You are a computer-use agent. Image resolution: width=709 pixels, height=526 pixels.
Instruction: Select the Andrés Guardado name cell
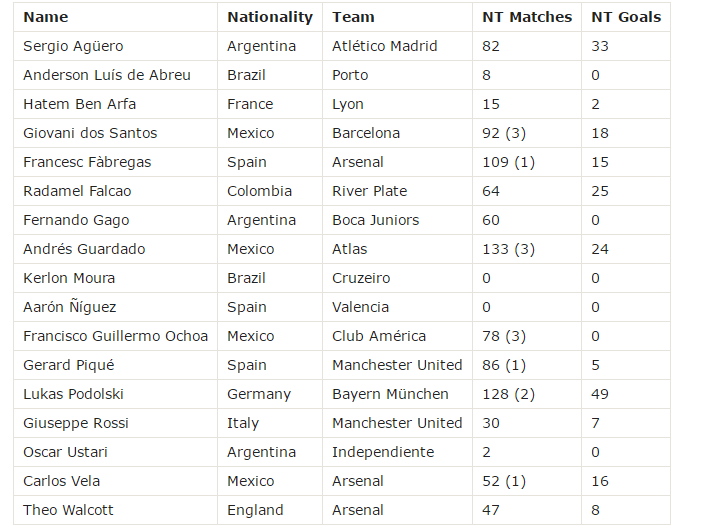[x=84, y=249]
